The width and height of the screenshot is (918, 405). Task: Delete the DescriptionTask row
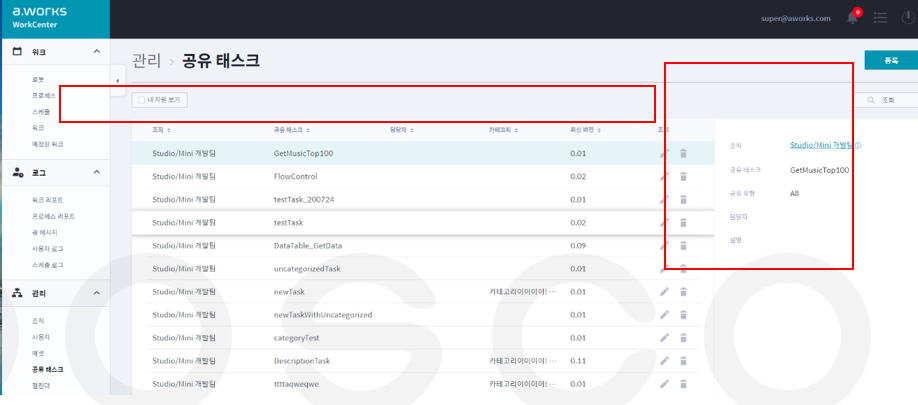(x=683, y=361)
